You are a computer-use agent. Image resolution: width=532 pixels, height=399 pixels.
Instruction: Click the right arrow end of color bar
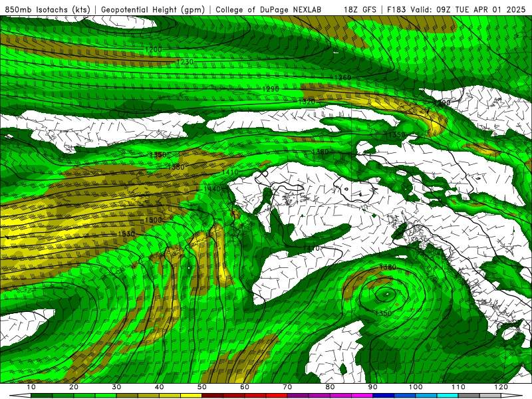coord(512,396)
